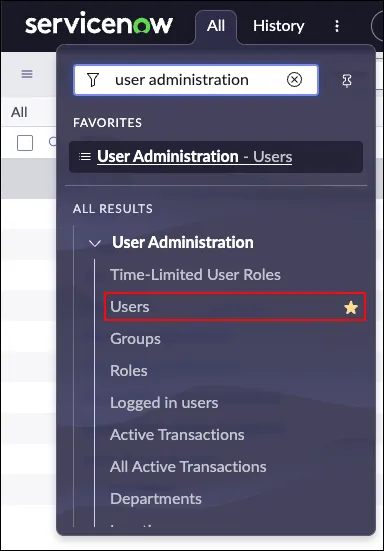This screenshot has height=551, width=384.
Task: Tick the select-all checkbox in the list
Action: coord(25,143)
